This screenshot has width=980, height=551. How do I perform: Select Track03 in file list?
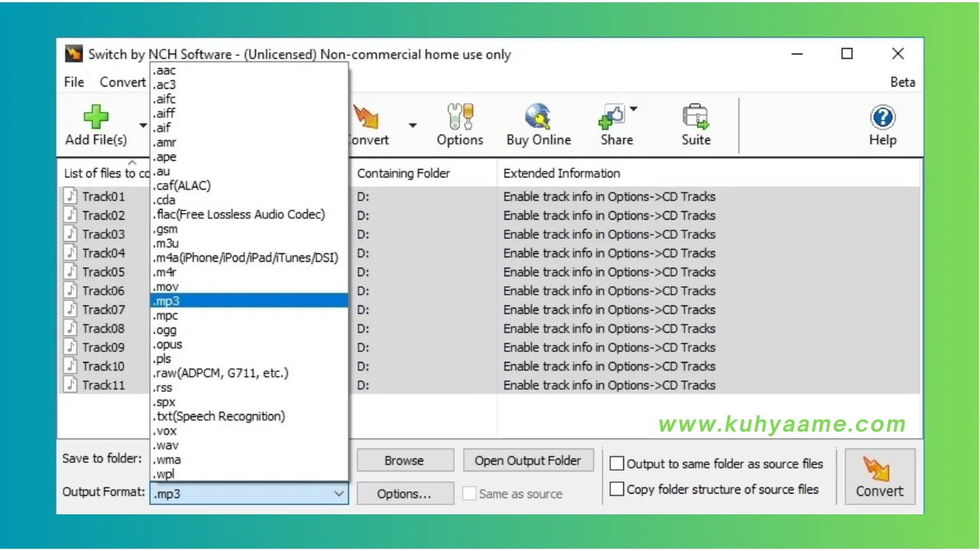tap(103, 234)
